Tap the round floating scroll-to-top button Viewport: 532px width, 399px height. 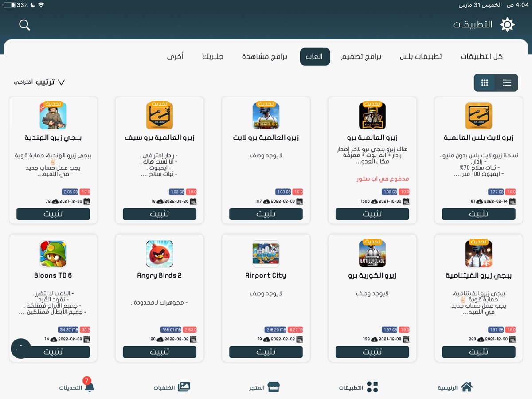21,349
